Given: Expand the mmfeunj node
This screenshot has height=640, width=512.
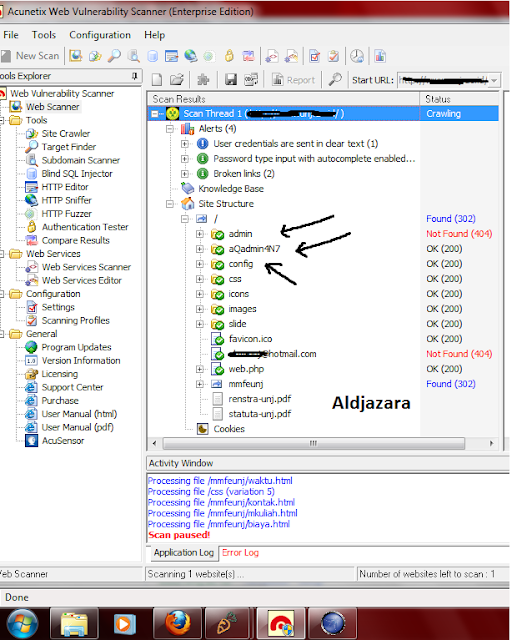Looking at the screenshot, I should tap(200, 384).
